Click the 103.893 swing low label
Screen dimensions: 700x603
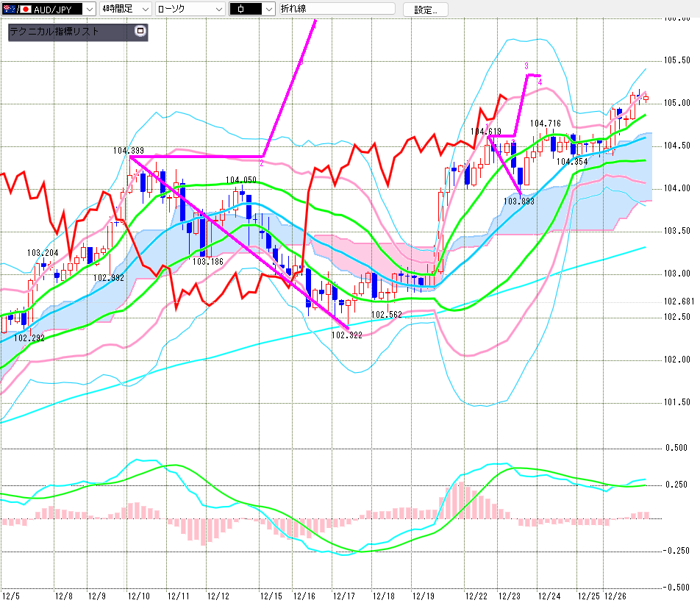(518, 200)
